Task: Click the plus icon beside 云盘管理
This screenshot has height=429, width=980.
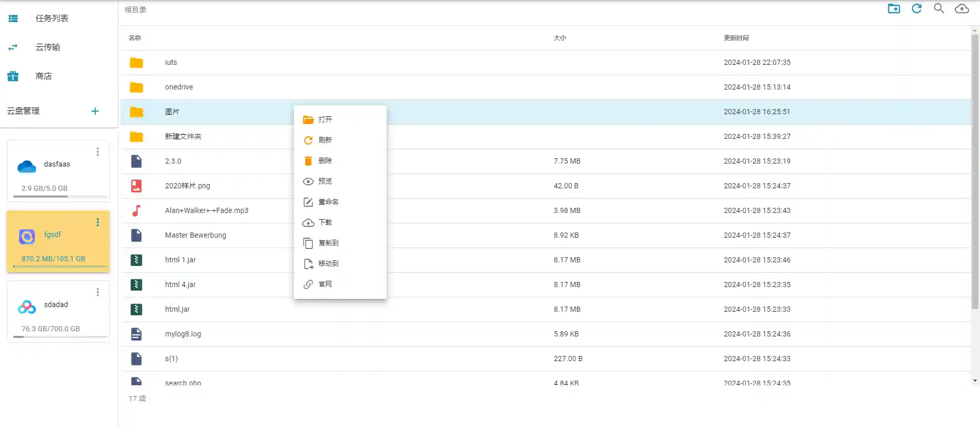Action: coord(95,111)
